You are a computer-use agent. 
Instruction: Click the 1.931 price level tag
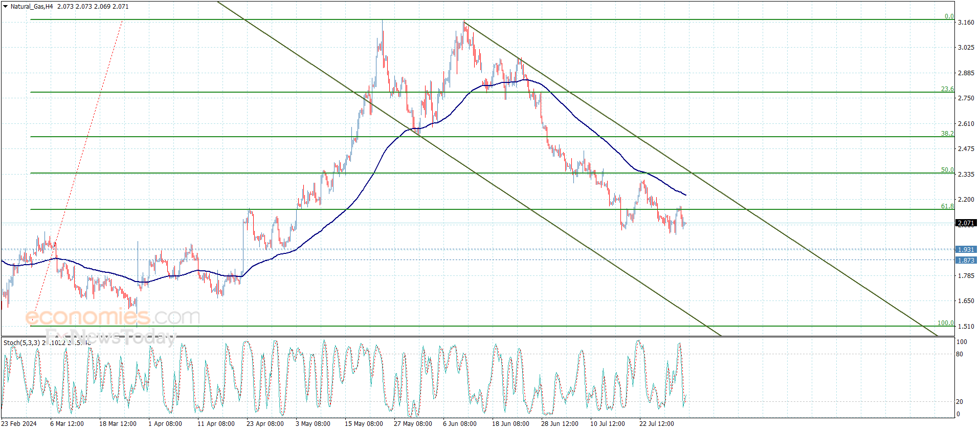pos(966,249)
